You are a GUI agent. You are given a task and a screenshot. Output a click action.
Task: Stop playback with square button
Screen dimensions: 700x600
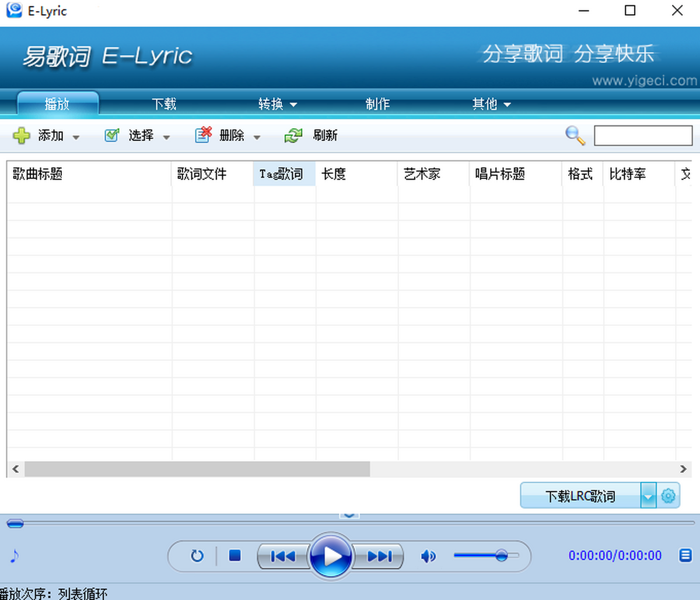235,556
